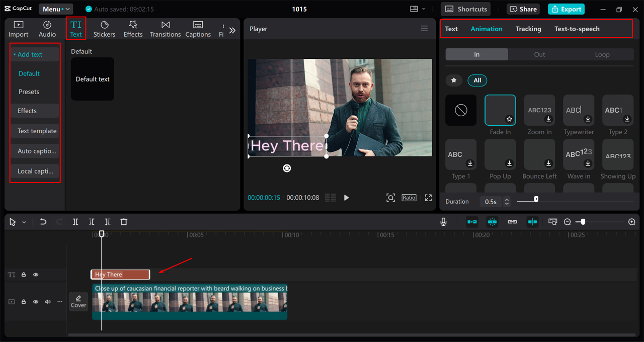Split the clip at playhead
The image size is (644, 342).
click(x=75, y=222)
